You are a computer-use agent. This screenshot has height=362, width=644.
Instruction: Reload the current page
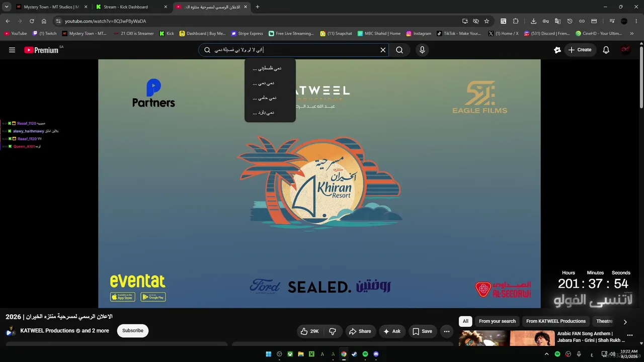(x=32, y=21)
